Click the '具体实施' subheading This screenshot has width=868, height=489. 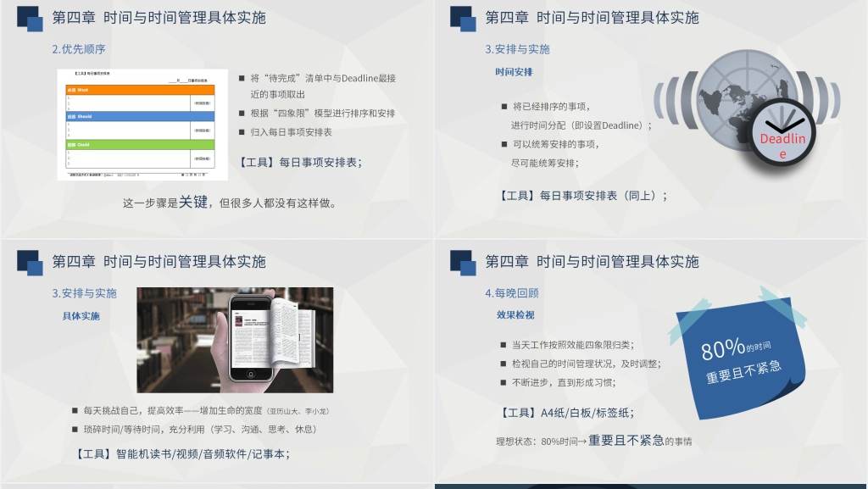[x=81, y=316]
